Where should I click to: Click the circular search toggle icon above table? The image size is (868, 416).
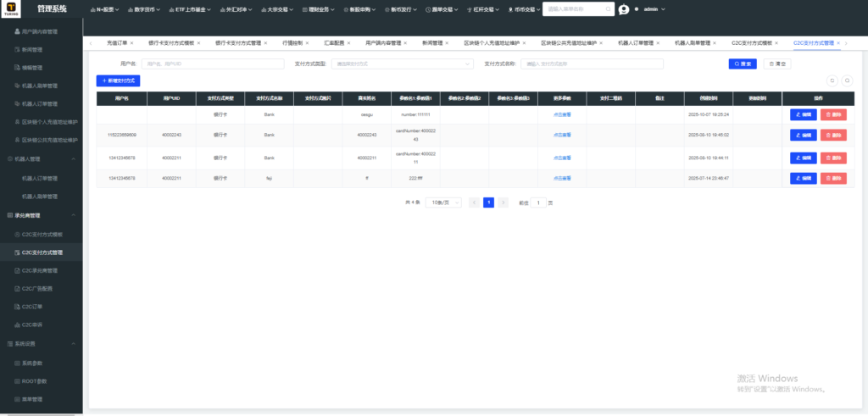[847, 80]
